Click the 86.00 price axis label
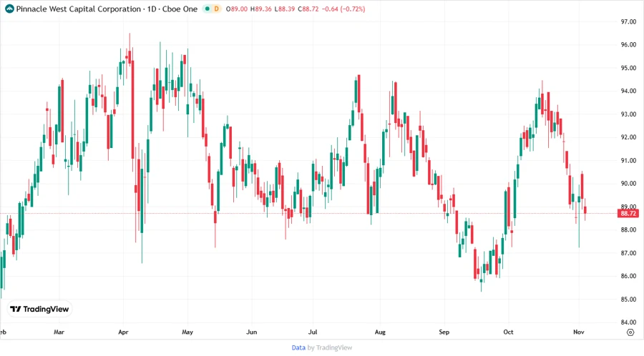Screen dimensions: 644x356 tap(628, 277)
